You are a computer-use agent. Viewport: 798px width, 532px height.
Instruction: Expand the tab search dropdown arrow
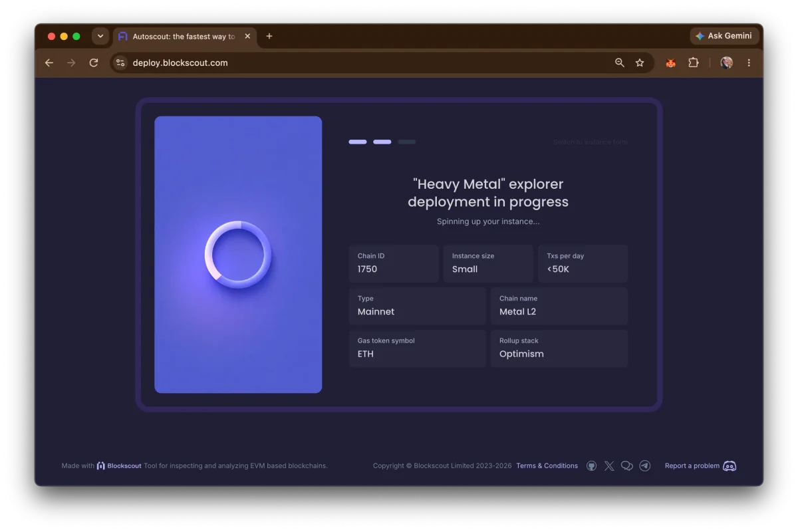point(100,36)
